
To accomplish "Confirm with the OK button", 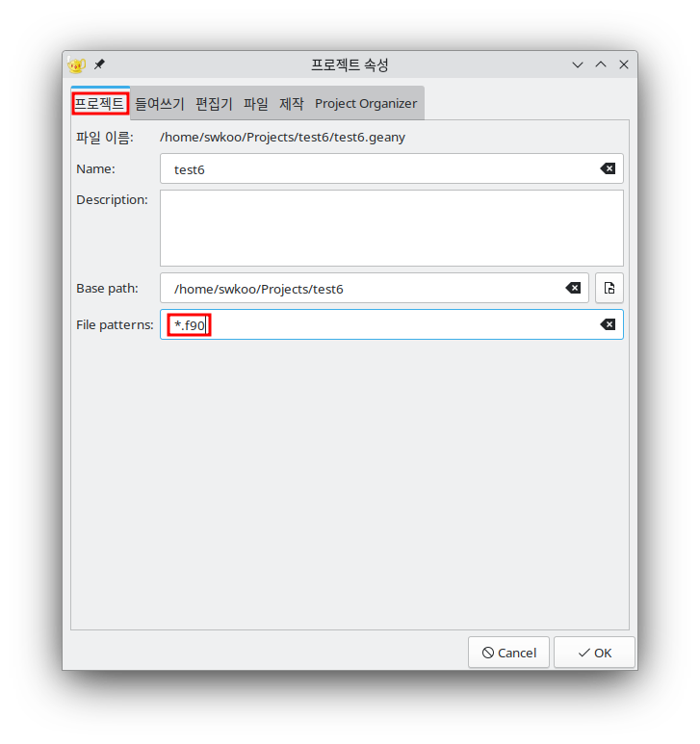I will tap(594, 653).
